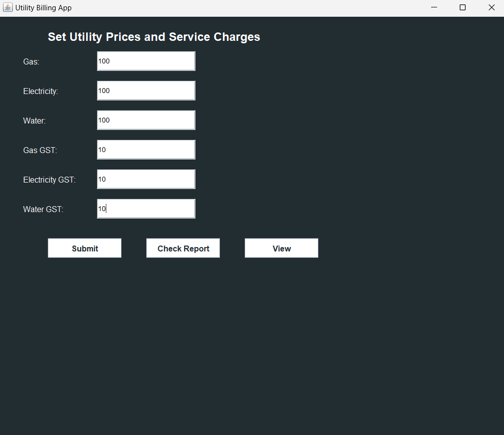Click the Gas GST: label
Screen dimensions: 504x435
pyautogui.click(x=40, y=150)
